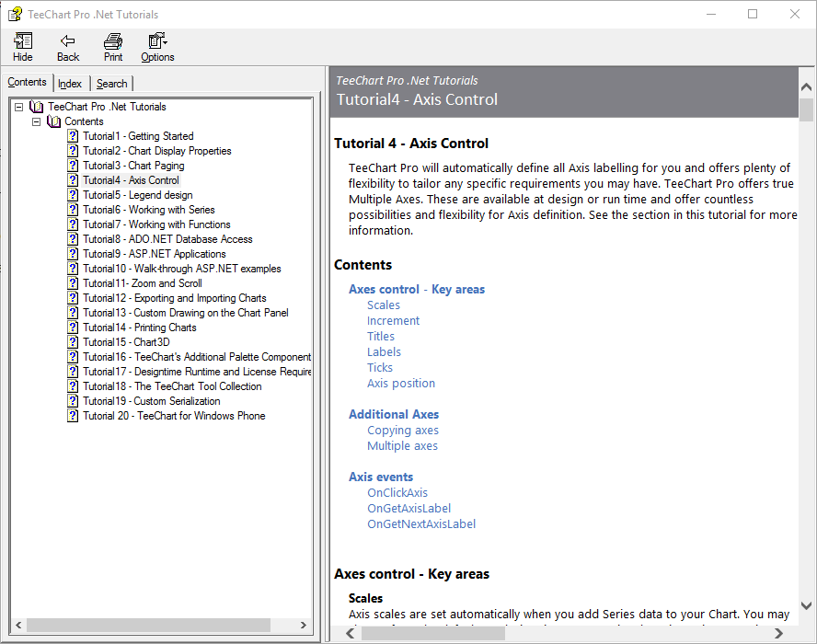Viewport: 817px width, 644px height.
Task: Follow the Multiple axes link
Action: click(x=402, y=446)
